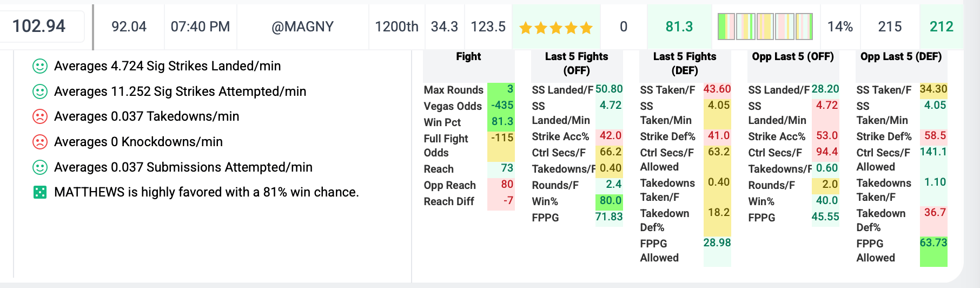Click the Vegas Odds -435 value
The width and height of the screenshot is (980, 288).
pos(501,106)
